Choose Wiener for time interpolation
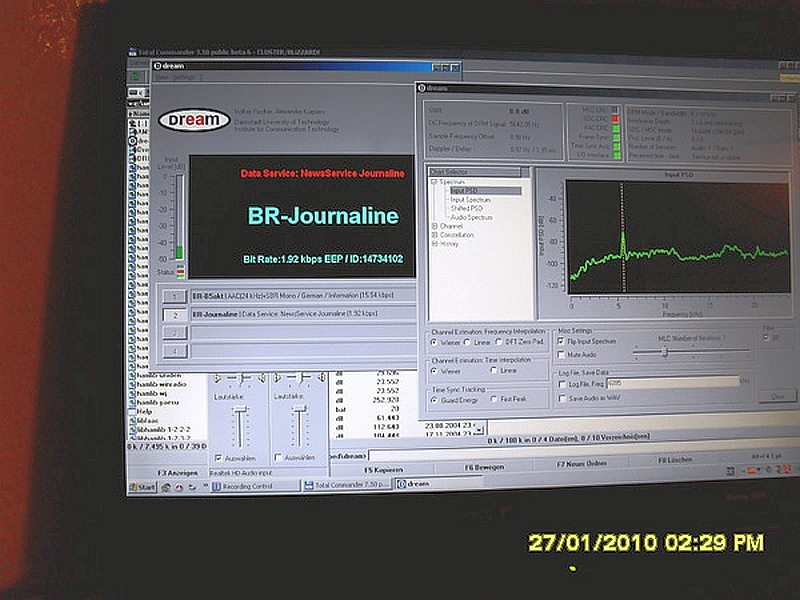800x600 pixels. 434,371
